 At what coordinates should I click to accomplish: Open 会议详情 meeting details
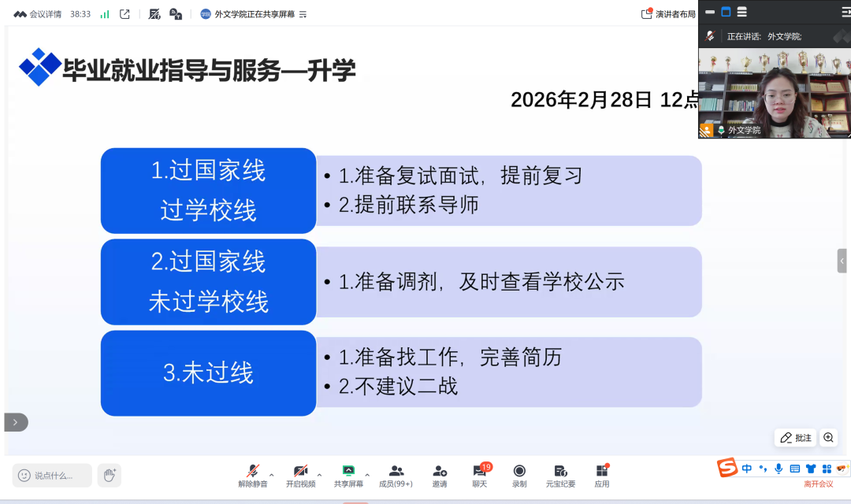tap(39, 14)
